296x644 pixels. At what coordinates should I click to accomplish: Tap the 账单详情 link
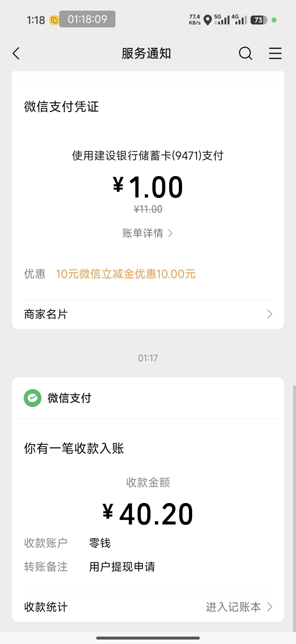point(143,233)
